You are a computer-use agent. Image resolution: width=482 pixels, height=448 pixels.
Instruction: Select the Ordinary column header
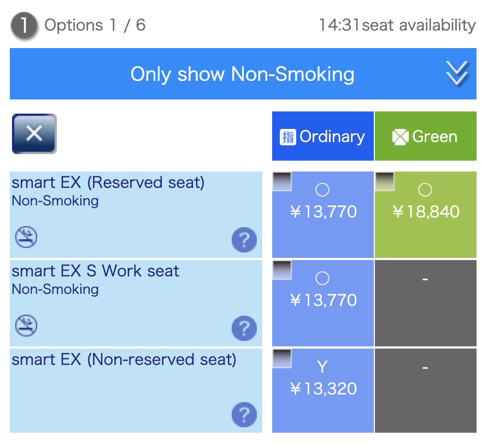[x=323, y=136]
